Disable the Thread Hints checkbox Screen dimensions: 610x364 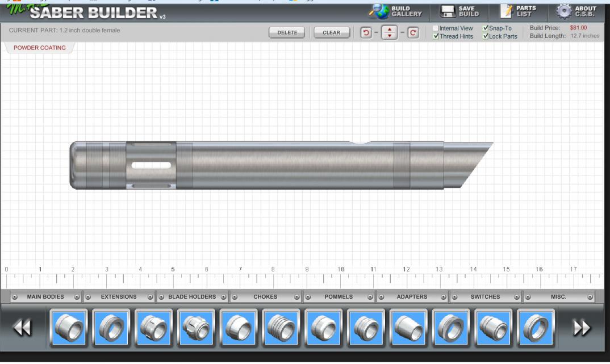click(436, 36)
